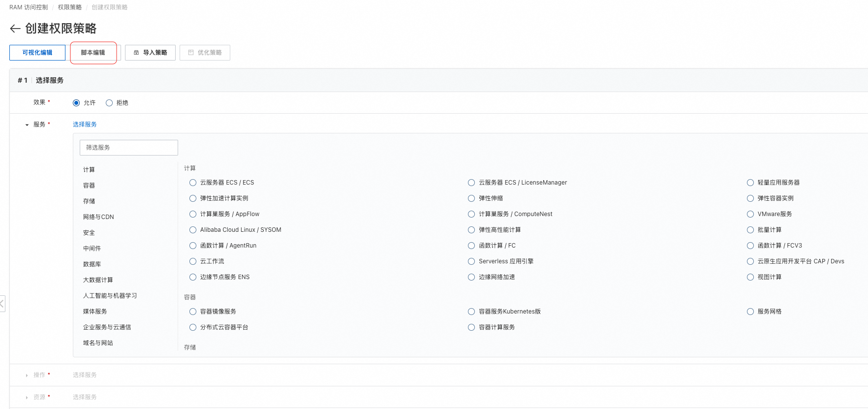This screenshot has width=868, height=409.
Task: Open the 容器 category in sidebar
Action: coord(89,186)
